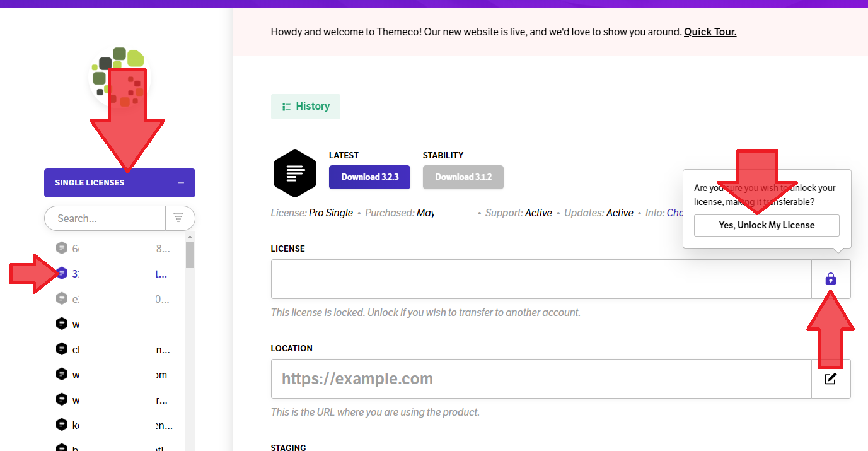The width and height of the screenshot is (868, 451).
Task: Click Download 3.1.2 stability button
Action: pos(463,177)
